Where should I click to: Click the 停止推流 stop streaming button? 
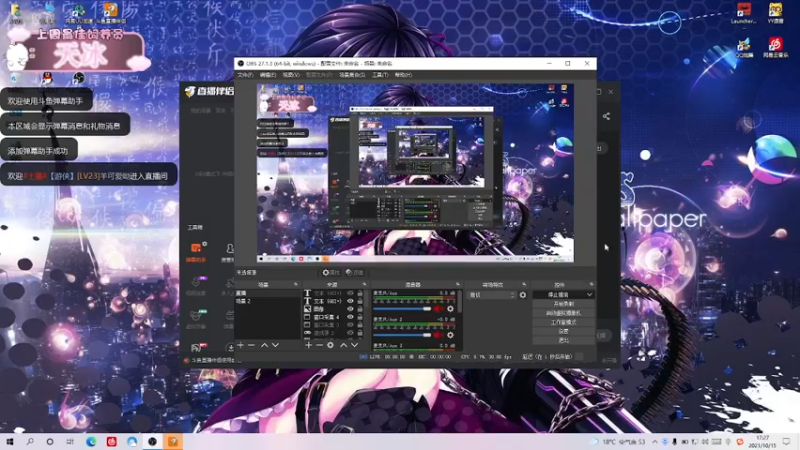pos(559,295)
